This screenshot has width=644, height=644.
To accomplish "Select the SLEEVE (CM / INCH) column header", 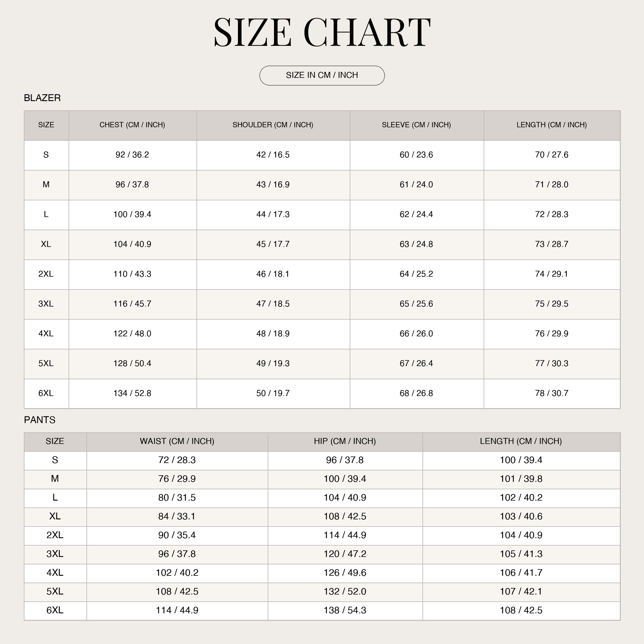I will pyautogui.click(x=416, y=125).
